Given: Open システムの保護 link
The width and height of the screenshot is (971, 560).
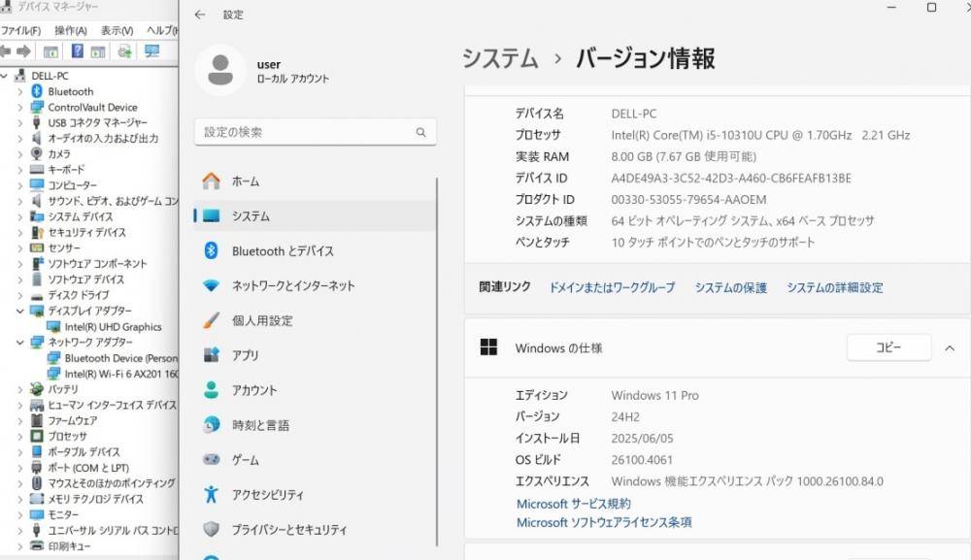Looking at the screenshot, I should (731, 287).
